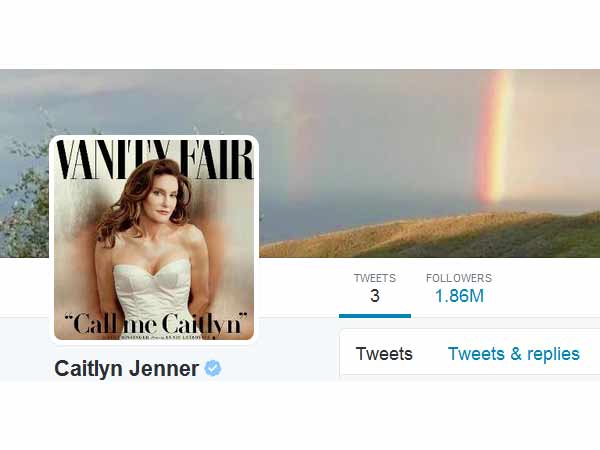The width and height of the screenshot is (600, 450).
Task: Click the white corset in the cover photo
Action: tap(154, 291)
